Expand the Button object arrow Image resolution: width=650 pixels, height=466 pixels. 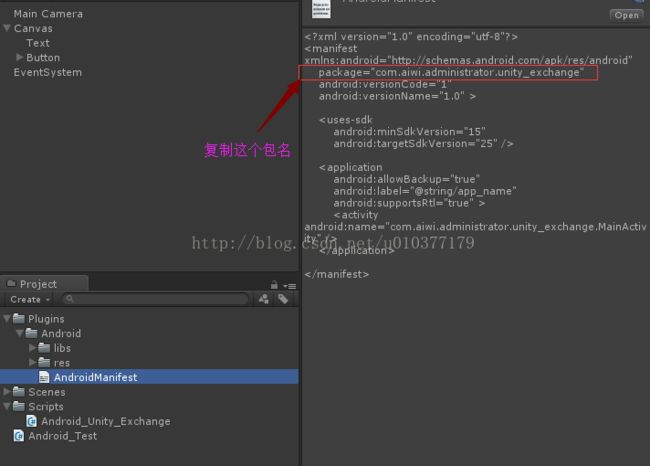pos(19,57)
